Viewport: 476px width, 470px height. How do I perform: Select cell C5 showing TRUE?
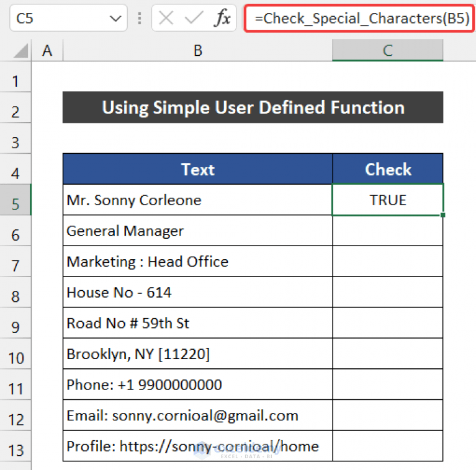(x=388, y=200)
